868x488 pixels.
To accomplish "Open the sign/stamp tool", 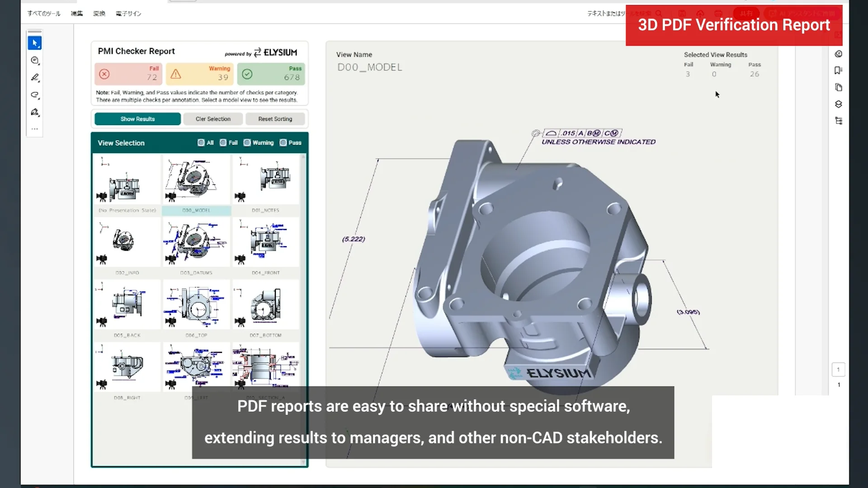I will (x=35, y=112).
